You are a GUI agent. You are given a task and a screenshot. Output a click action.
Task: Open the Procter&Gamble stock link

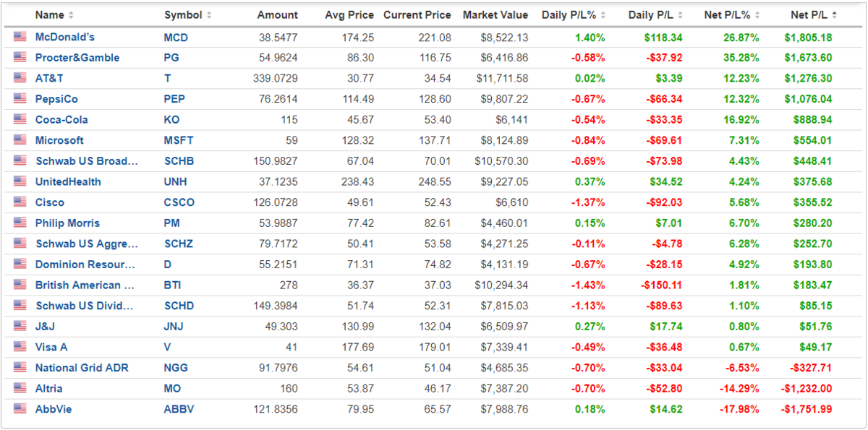77,58
